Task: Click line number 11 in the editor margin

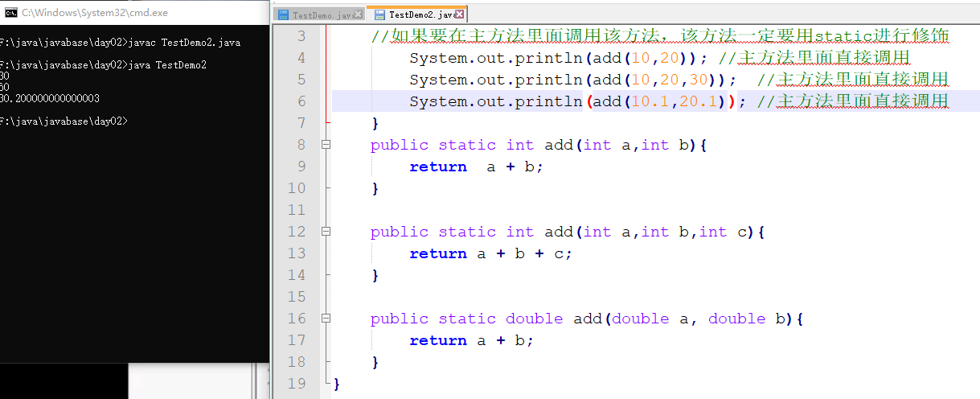Action: pos(297,210)
